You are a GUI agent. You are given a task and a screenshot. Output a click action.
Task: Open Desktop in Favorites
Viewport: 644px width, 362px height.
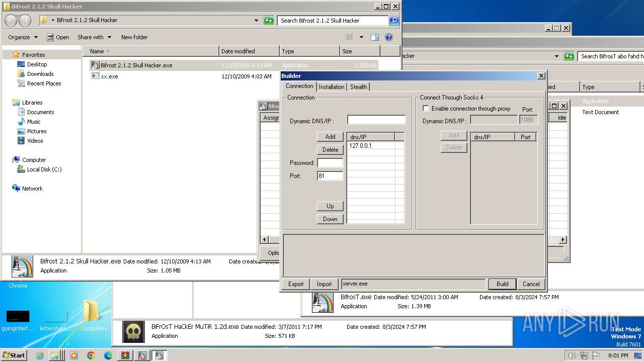pyautogui.click(x=37, y=64)
